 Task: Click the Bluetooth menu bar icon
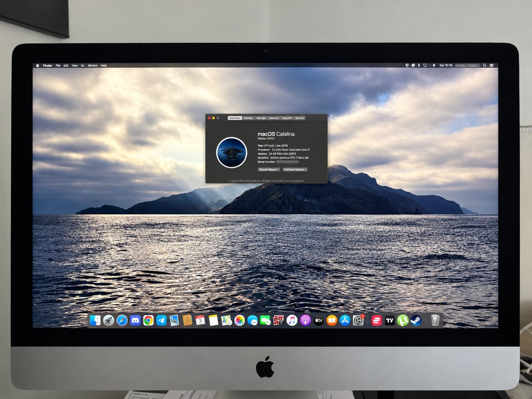pyautogui.click(x=419, y=65)
